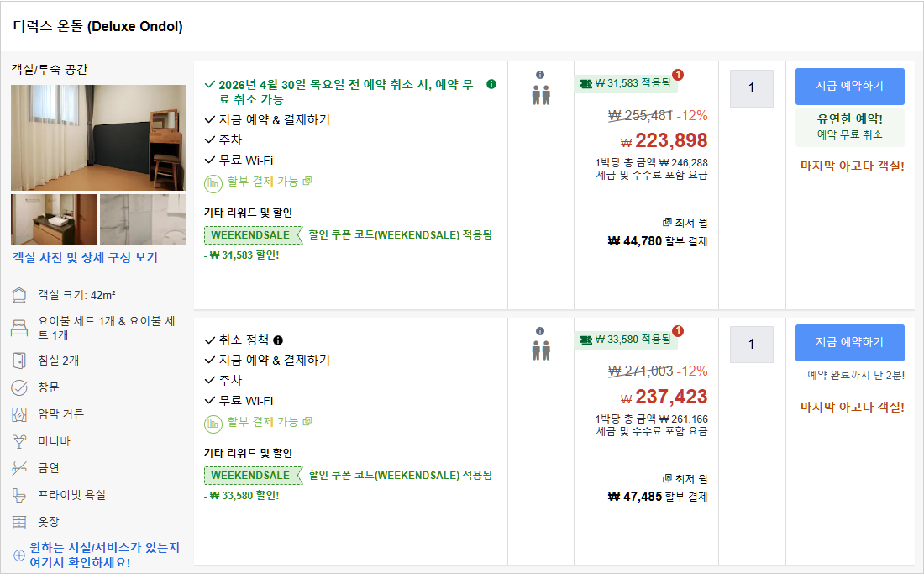Open the quantity selector for the second offer
This screenshot has width=924, height=574.
(751, 344)
